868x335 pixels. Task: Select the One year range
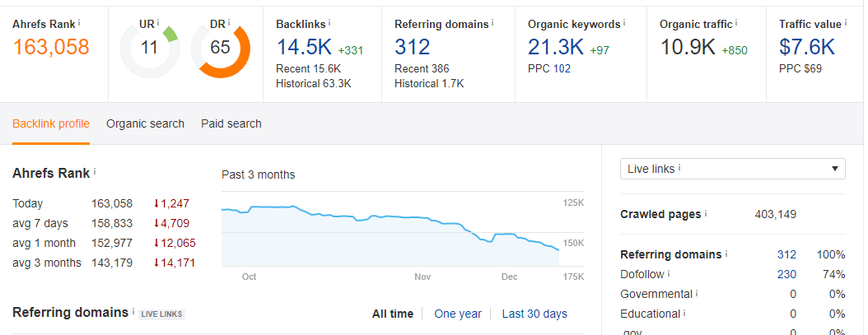[x=458, y=314]
